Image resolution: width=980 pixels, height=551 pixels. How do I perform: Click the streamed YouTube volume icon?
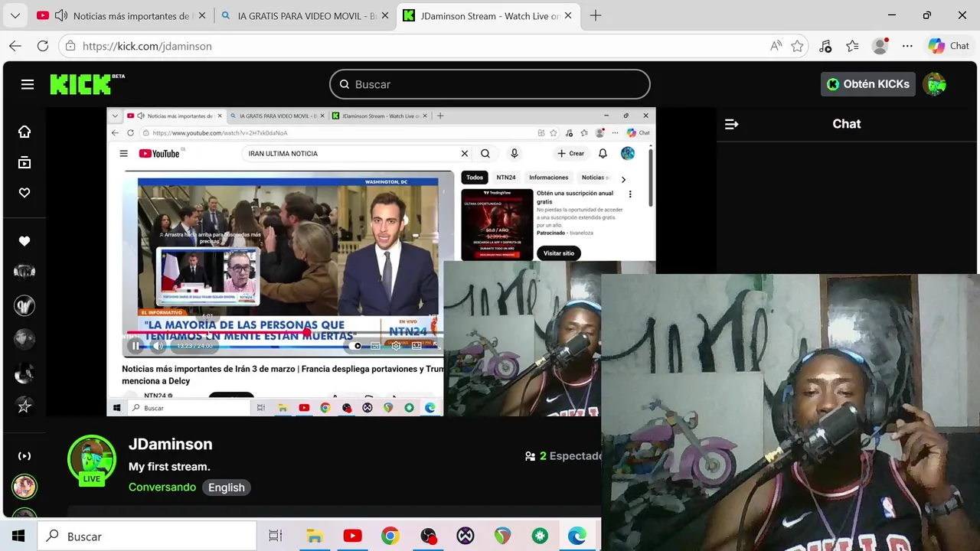[x=158, y=346]
